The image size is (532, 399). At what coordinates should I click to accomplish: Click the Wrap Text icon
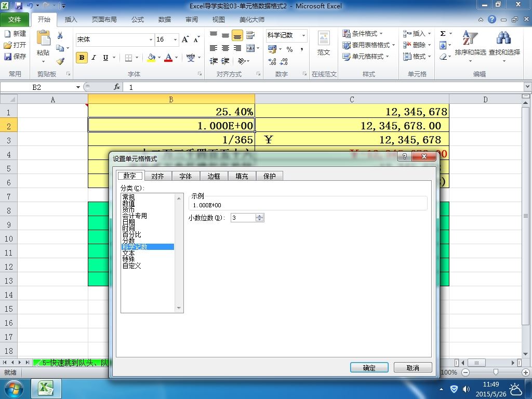250,35
